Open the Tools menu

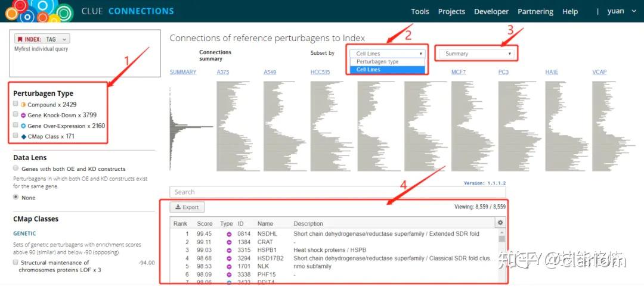click(x=420, y=11)
